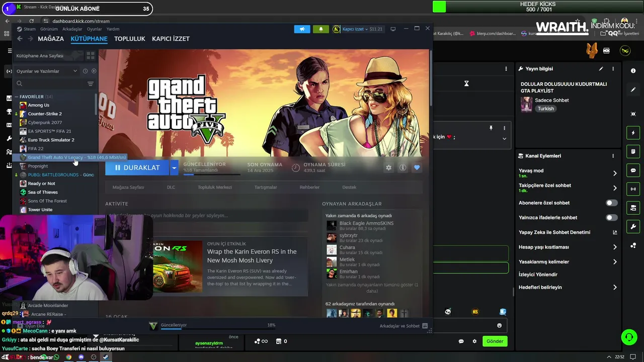The width and height of the screenshot is (644, 362).
Task: Open KAPICI İZZET profile tab
Action: click(x=171, y=39)
